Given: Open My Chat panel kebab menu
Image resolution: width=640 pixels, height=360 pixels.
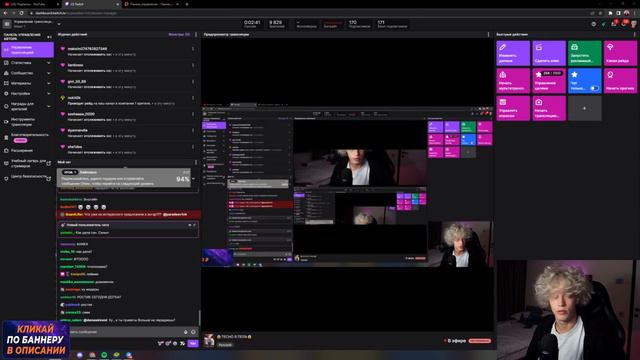Looking at the screenshot, I should 196,162.
